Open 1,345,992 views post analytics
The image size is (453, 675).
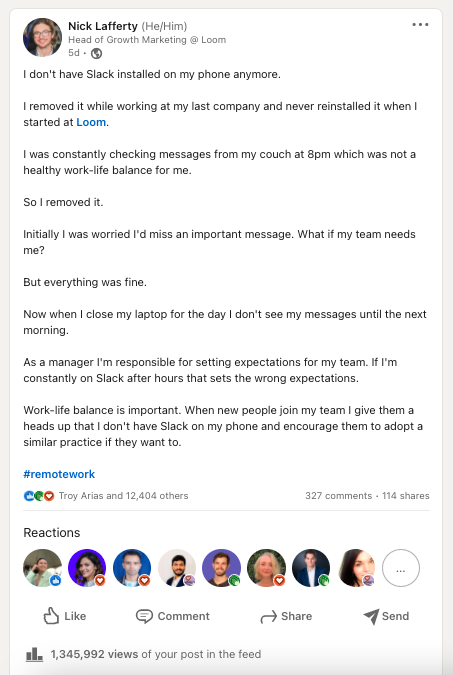tap(155, 654)
